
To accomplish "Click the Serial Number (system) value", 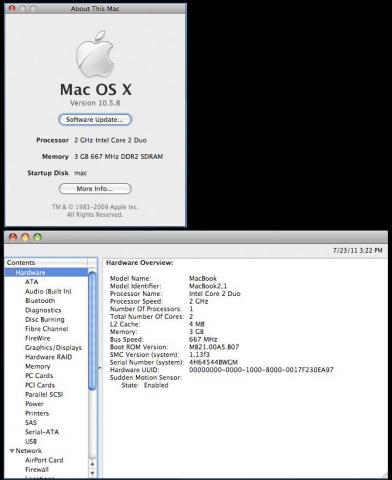I will click(213, 362).
